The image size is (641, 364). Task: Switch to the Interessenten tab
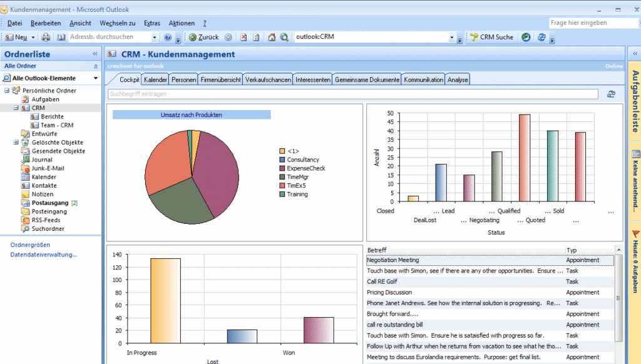point(313,79)
